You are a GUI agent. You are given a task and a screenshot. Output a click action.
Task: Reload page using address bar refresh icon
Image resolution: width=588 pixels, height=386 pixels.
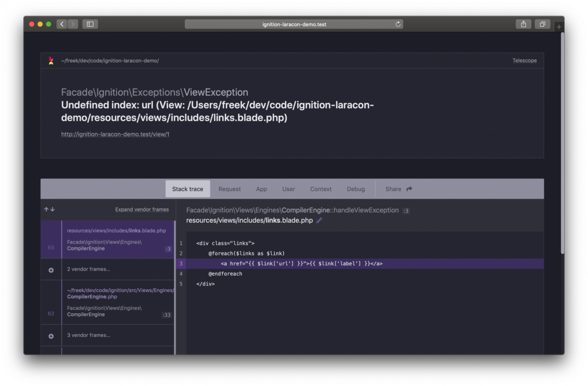coord(398,24)
